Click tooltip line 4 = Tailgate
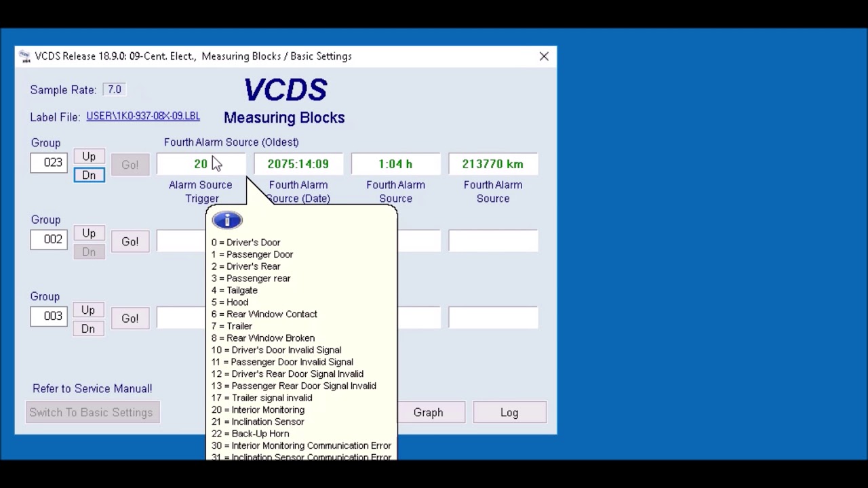 tap(235, 290)
